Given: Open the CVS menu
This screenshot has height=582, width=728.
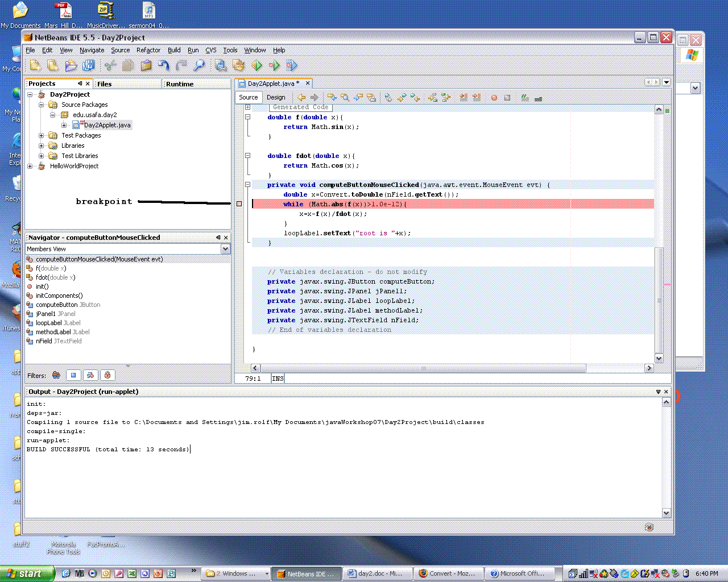Looking at the screenshot, I should point(211,50).
